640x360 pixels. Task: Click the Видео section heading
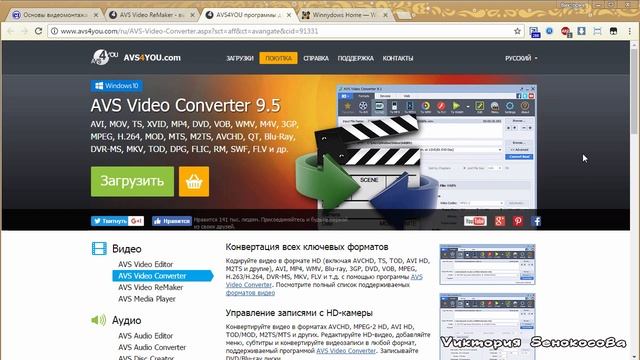127,249
